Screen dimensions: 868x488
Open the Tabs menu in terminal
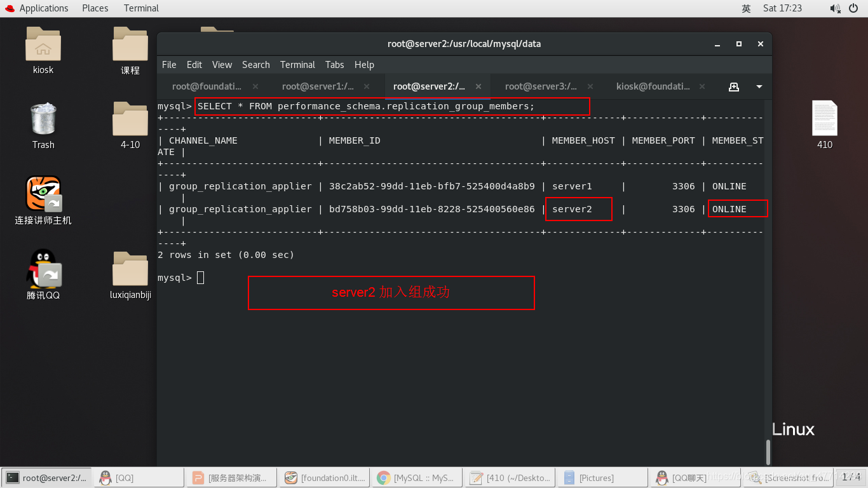pos(335,65)
